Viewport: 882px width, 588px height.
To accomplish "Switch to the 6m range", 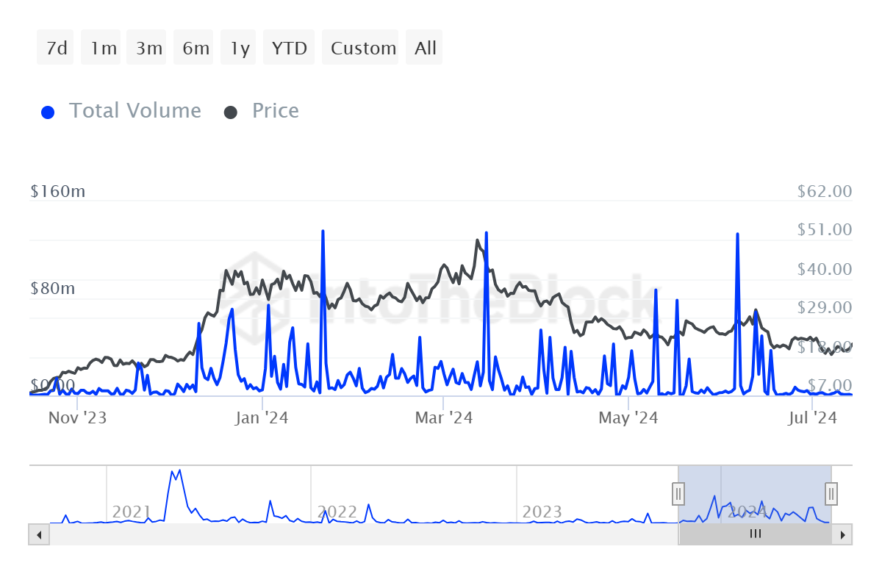I will [x=196, y=48].
